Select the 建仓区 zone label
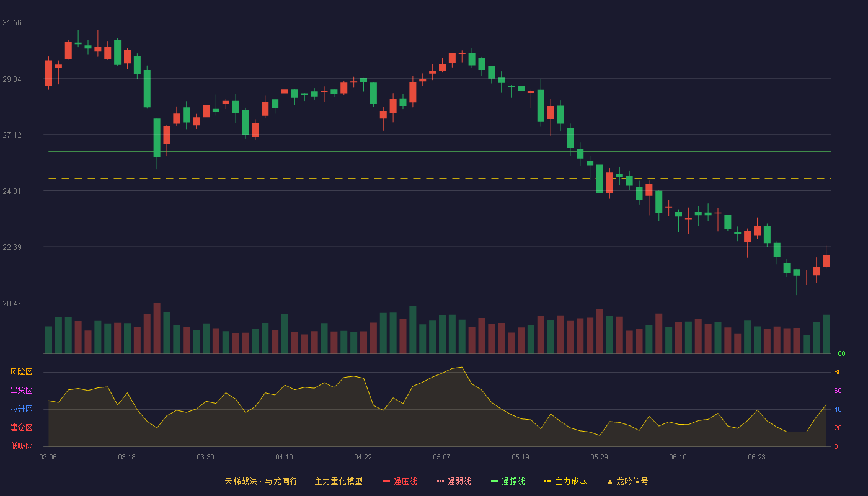The image size is (868, 496). (21, 428)
